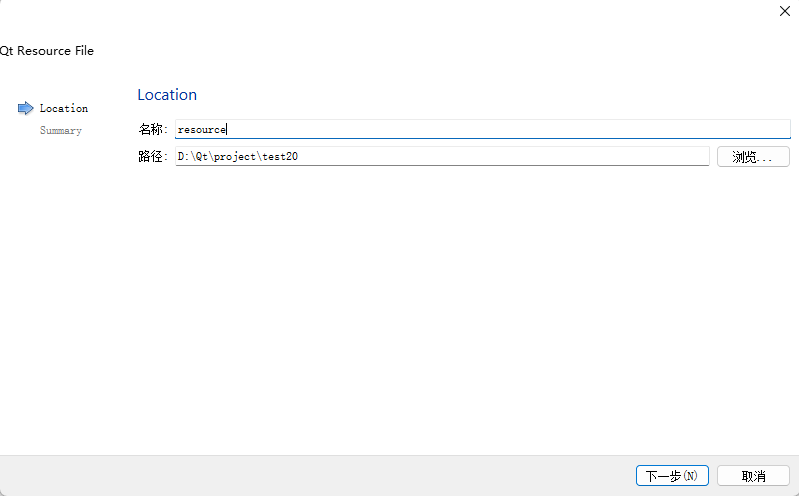
Task: Click the Qt Resource File title
Action: point(47,51)
